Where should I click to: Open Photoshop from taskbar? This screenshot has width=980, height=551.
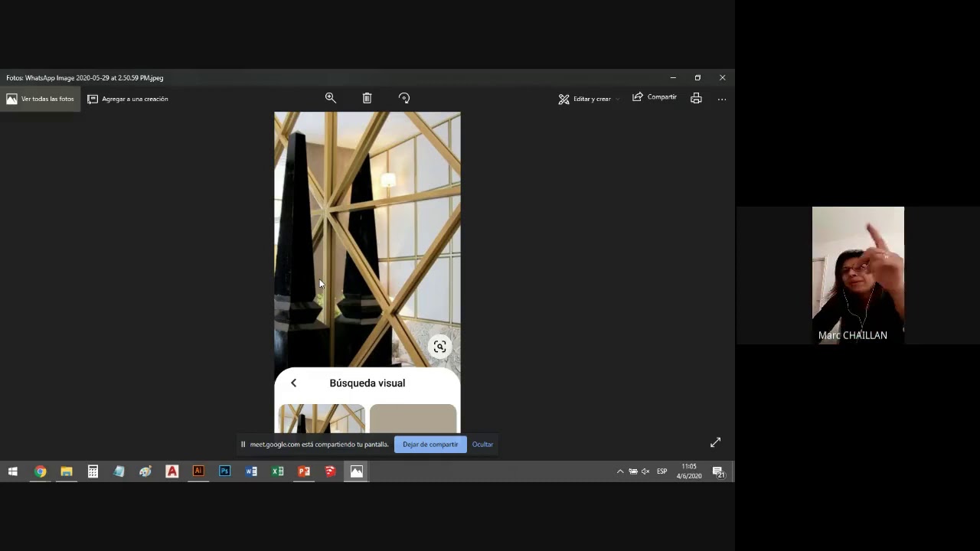(x=224, y=471)
